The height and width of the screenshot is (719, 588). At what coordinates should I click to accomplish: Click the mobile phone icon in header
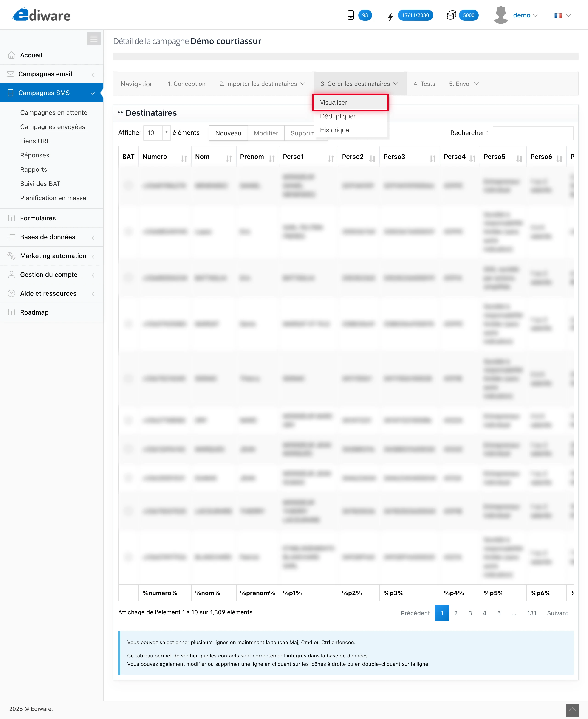(351, 15)
